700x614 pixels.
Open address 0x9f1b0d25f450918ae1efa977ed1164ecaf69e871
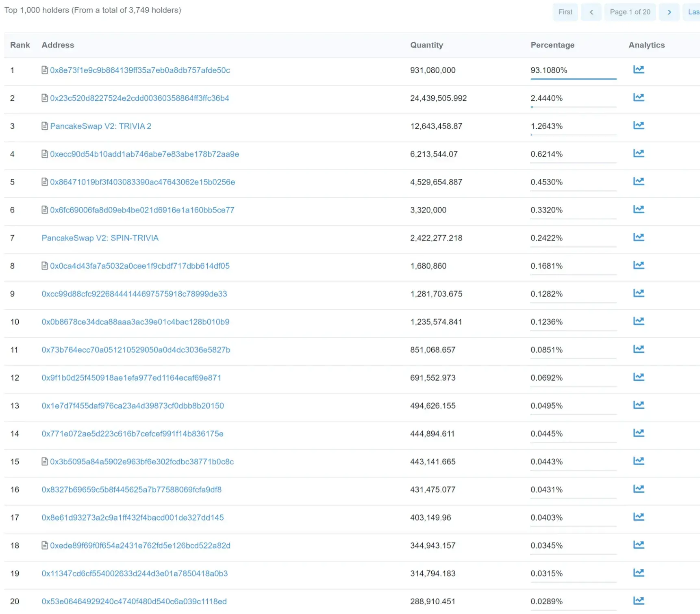coord(131,378)
